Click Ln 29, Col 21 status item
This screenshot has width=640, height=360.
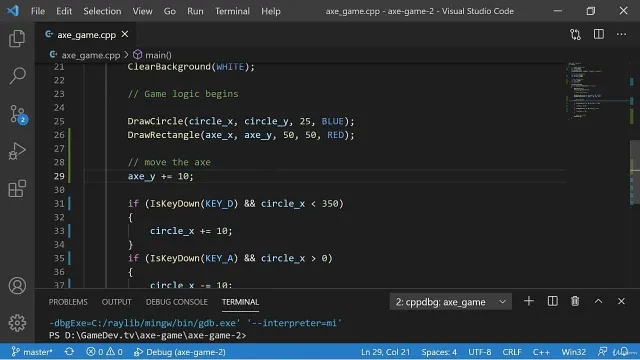(x=385, y=352)
